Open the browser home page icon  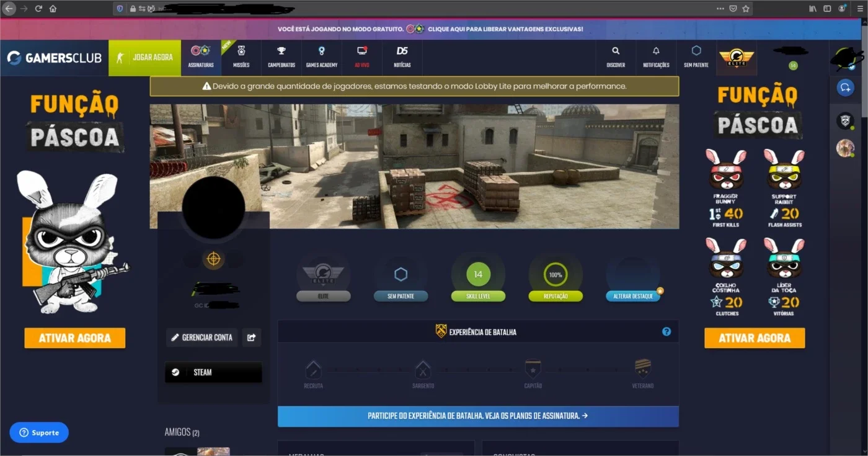[53, 9]
